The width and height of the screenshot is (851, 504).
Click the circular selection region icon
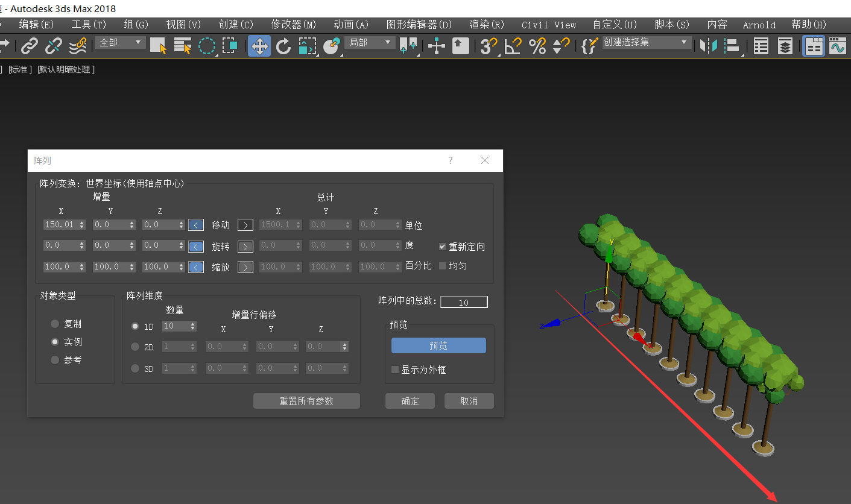207,46
